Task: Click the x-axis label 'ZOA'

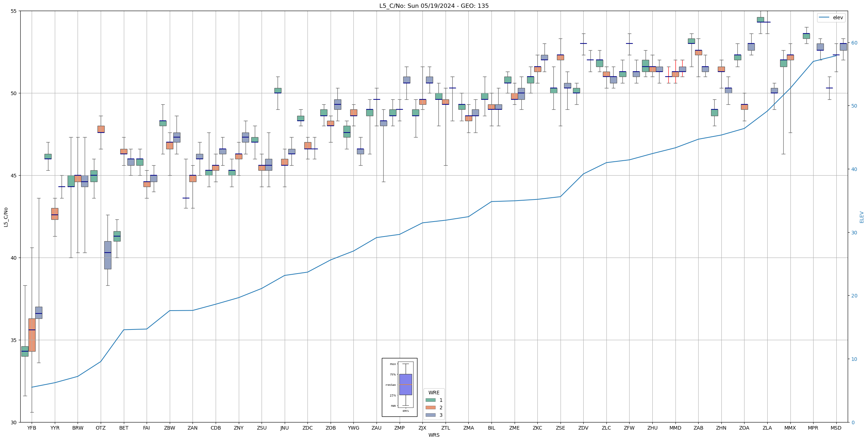Action: 744,428
